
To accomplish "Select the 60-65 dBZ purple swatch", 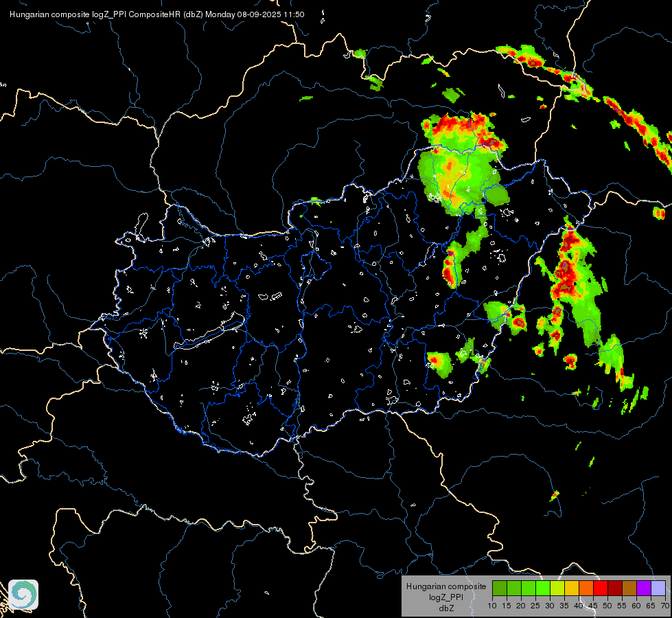I will click(x=644, y=588).
